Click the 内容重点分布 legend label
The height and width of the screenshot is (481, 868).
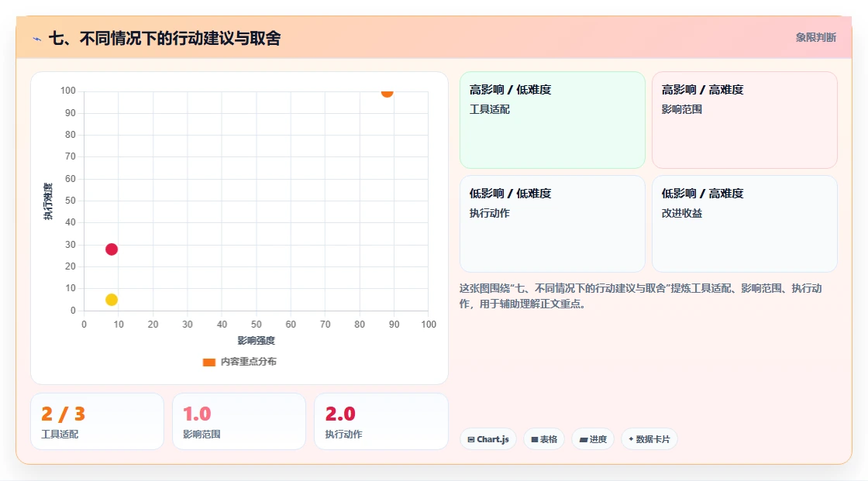[248, 362]
